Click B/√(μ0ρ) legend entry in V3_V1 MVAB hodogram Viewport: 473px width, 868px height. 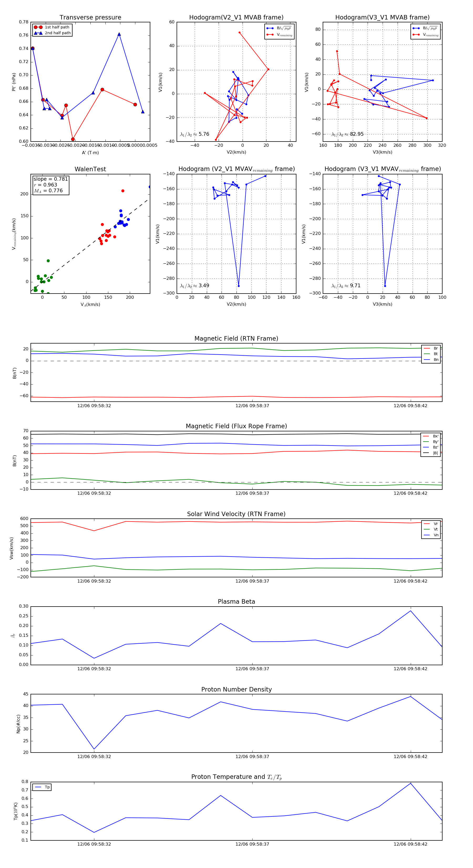pyautogui.click(x=425, y=28)
